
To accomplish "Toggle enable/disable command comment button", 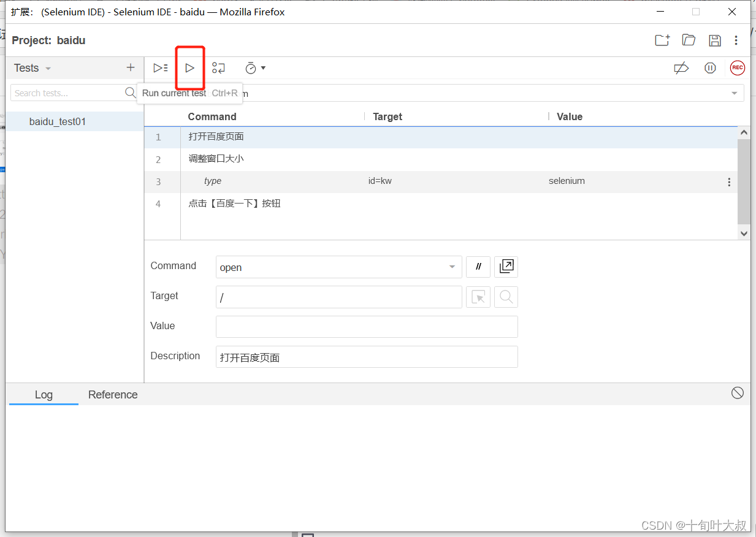I will point(478,267).
